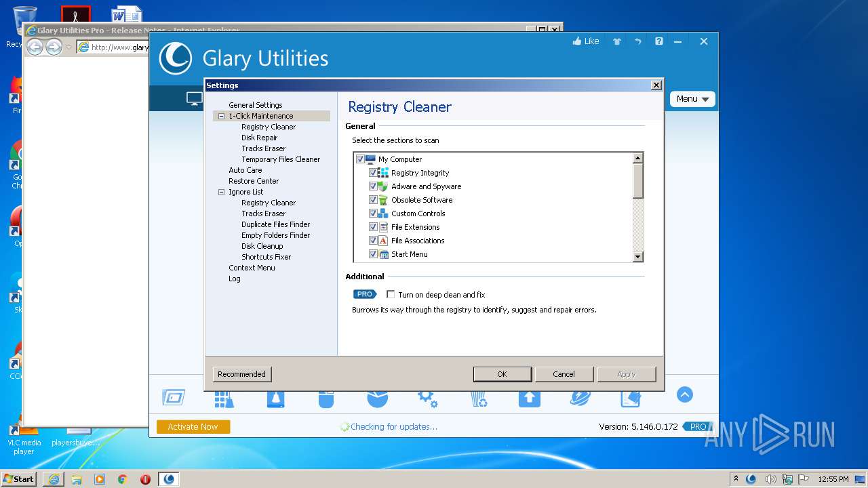Open the skin (shirt) icon in Glary title bar
Image resolution: width=868 pixels, height=488 pixels.
pyautogui.click(x=617, y=41)
